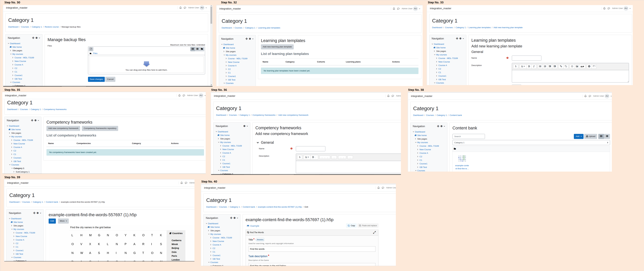Open notifications bell on Manage backup files page
Viewport: 644px width, 271px height.
[180, 8]
